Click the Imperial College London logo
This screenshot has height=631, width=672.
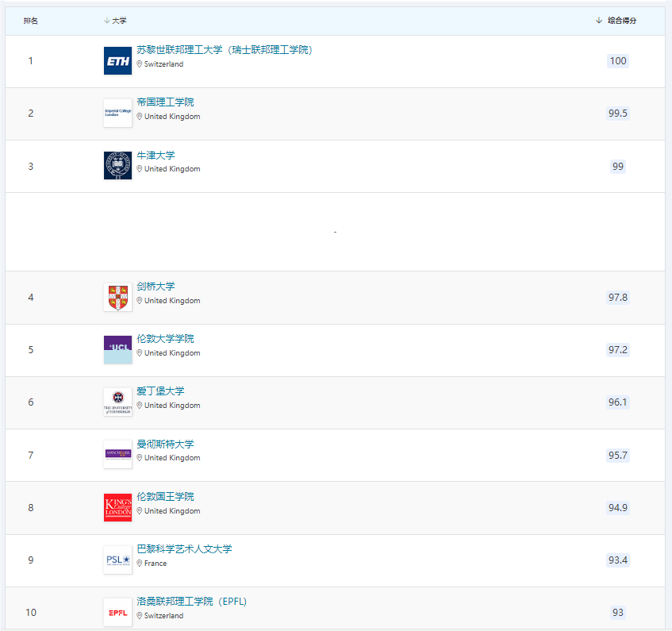[x=117, y=114]
